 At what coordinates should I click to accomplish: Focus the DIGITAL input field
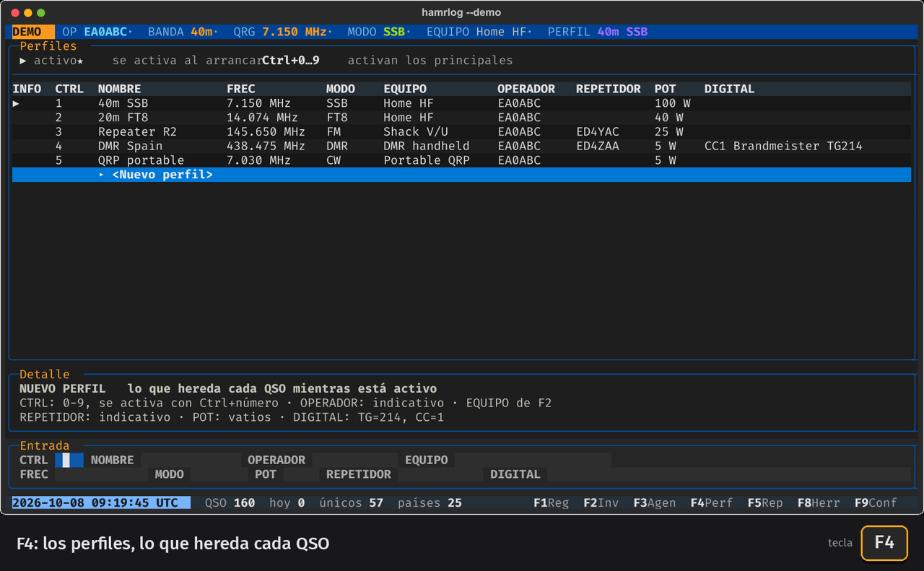click(729, 474)
